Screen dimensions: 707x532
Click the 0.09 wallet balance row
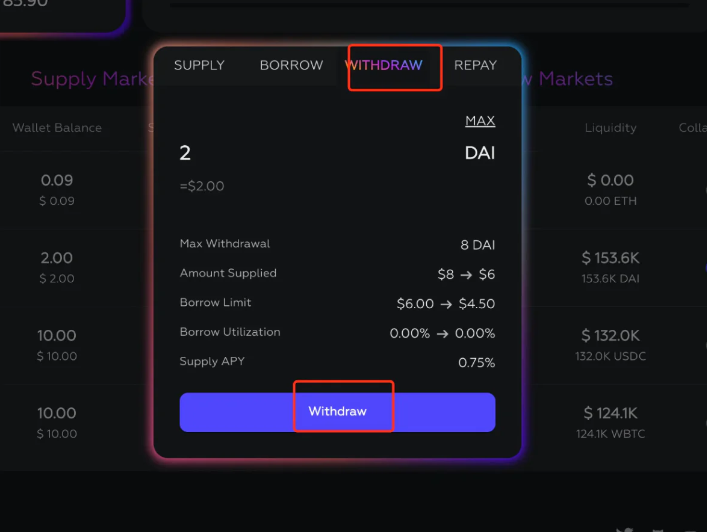tap(57, 189)
